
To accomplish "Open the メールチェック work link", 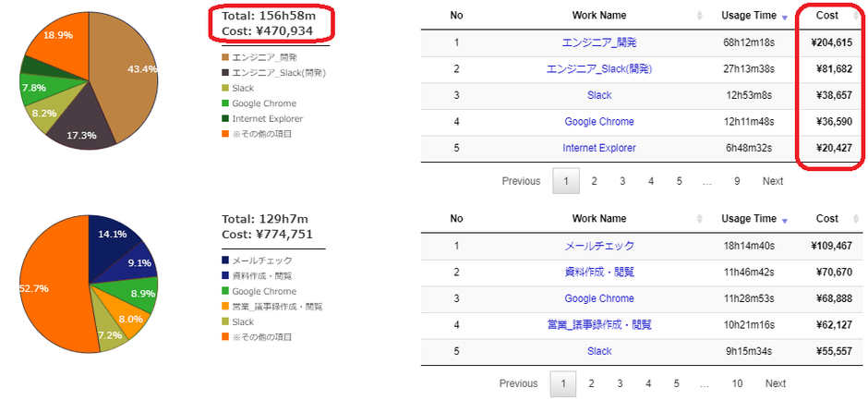I will coord(598,247).
